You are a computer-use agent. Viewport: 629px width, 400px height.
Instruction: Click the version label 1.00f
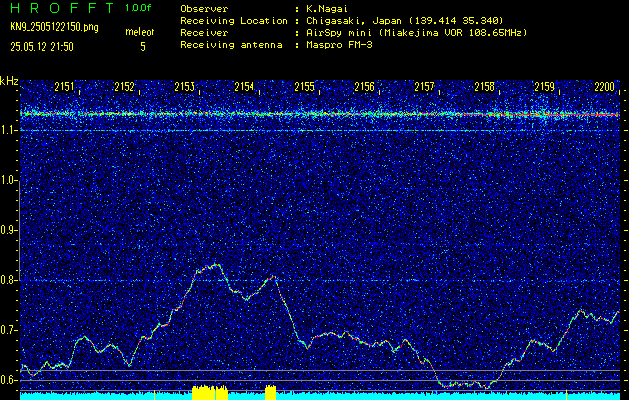click(138, 8)
